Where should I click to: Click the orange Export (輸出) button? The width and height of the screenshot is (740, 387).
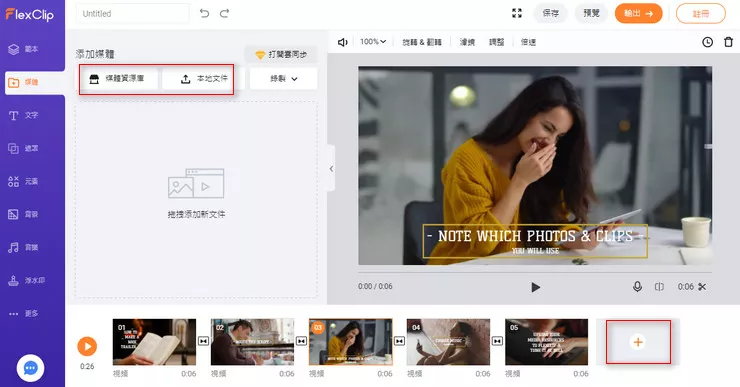639,13
